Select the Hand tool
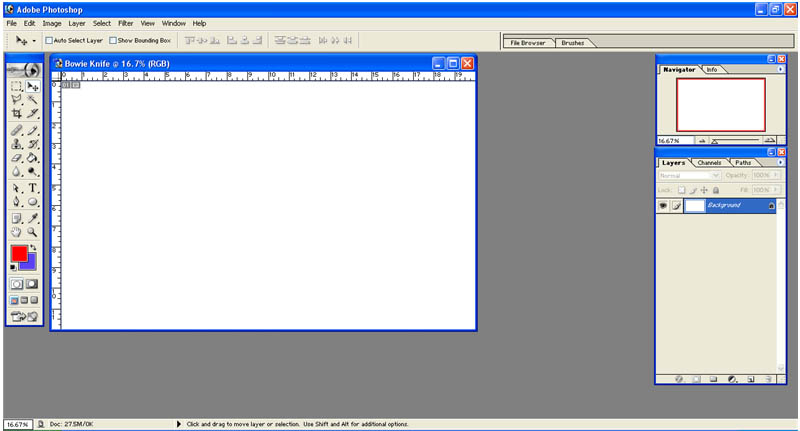Image resolution: width=800 pixels, height=431 pixels. pyautogui.click(x=17, y=232)
